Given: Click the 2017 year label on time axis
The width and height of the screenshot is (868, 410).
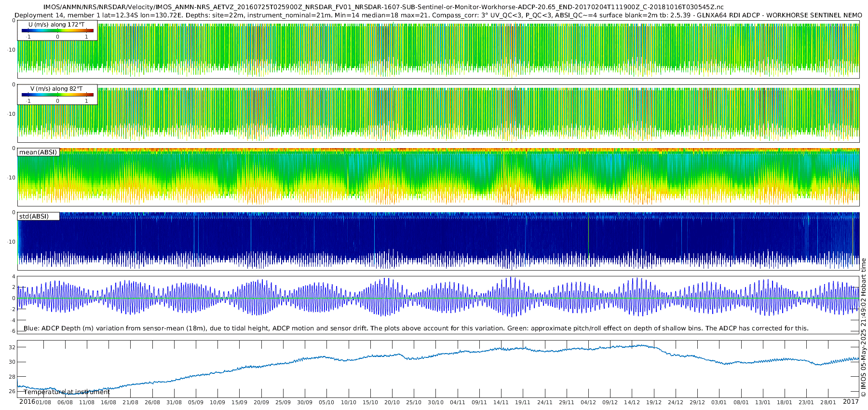Looking at the screenshot, I should 851,402.
